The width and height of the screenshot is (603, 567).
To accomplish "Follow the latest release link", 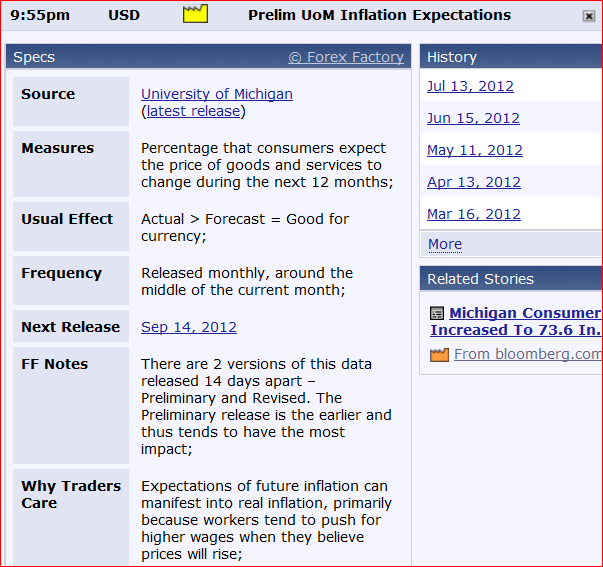I will coord(193,111).
